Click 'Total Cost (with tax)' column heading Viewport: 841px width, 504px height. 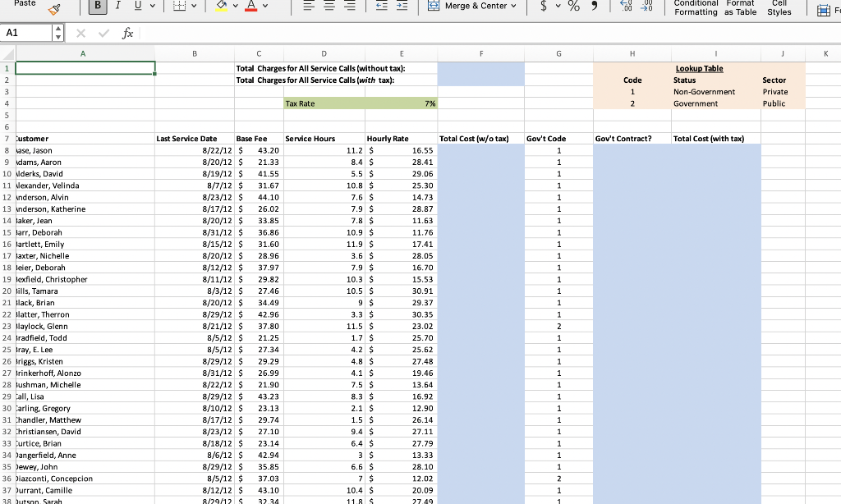716,139
